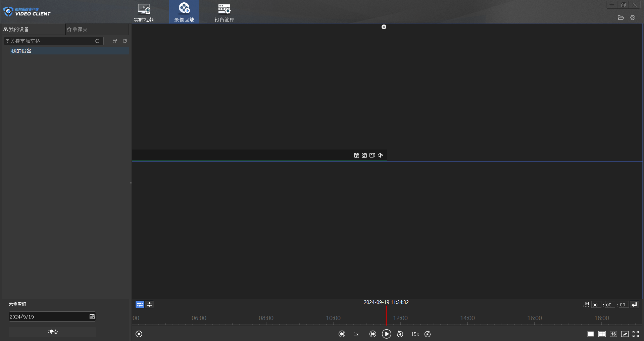Enter fullscreen mode
The width and height of the screenshot is (644, 341).
tap(636, 334)
